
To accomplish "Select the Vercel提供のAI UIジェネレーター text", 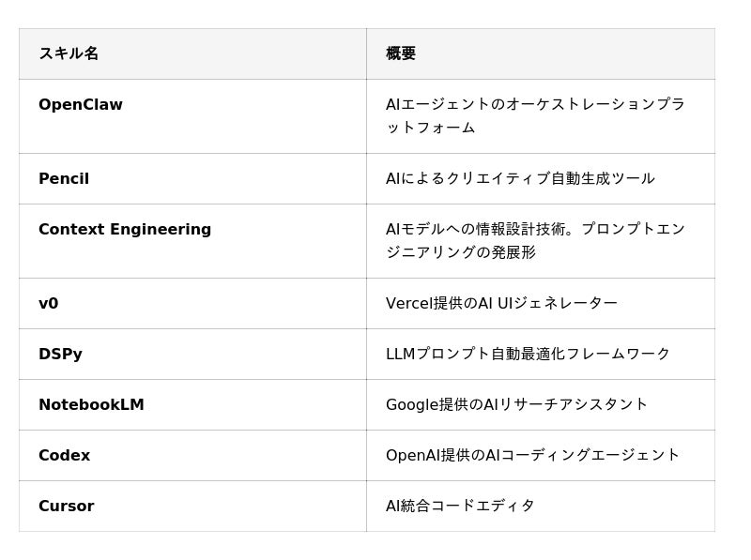I will pos(501,303).
